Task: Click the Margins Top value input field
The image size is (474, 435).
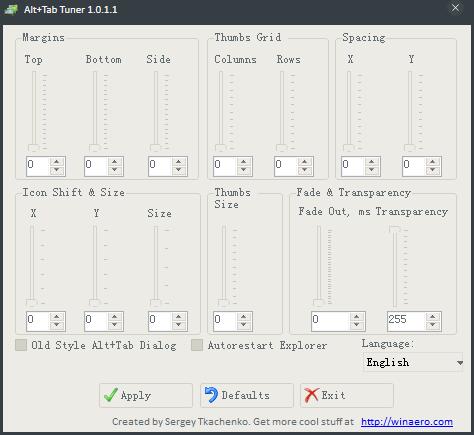Action: pos(38,166)
